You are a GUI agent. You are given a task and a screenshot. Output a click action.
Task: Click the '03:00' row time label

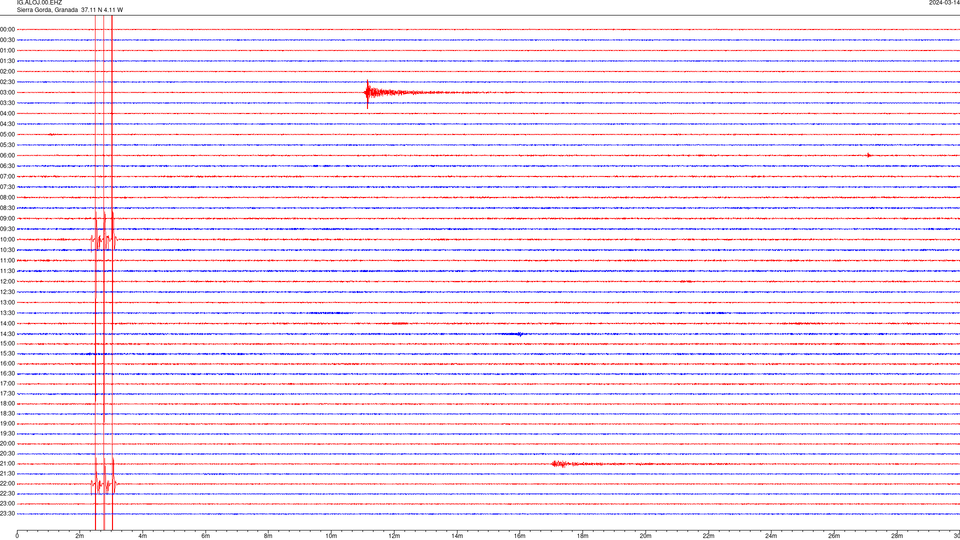[x=7, y=92]
